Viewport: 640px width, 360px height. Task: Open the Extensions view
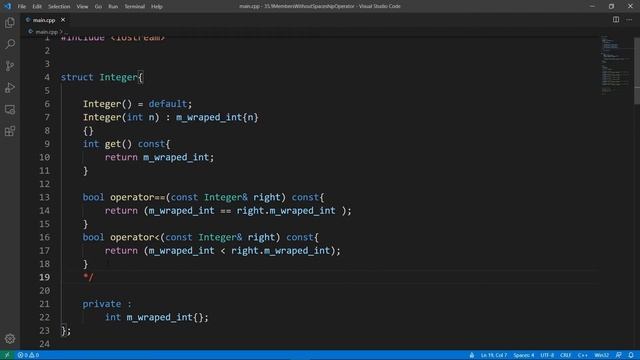(x=10, y=131)
